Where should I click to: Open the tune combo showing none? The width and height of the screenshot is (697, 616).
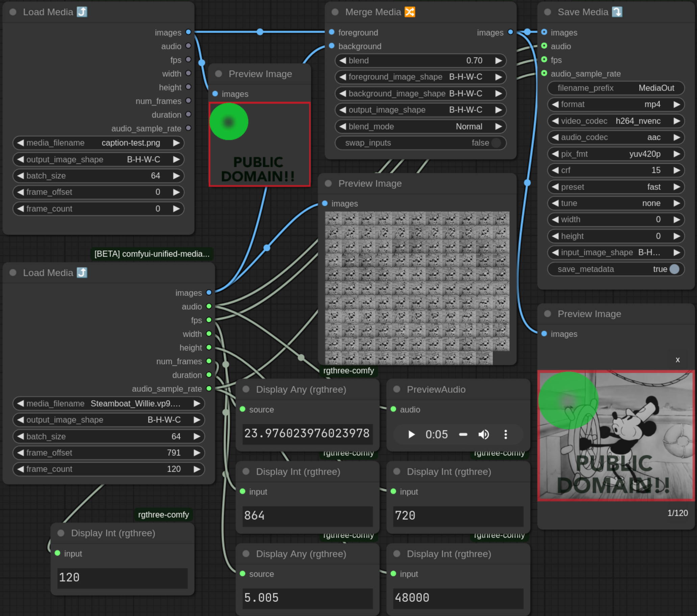tap(616, 203)
